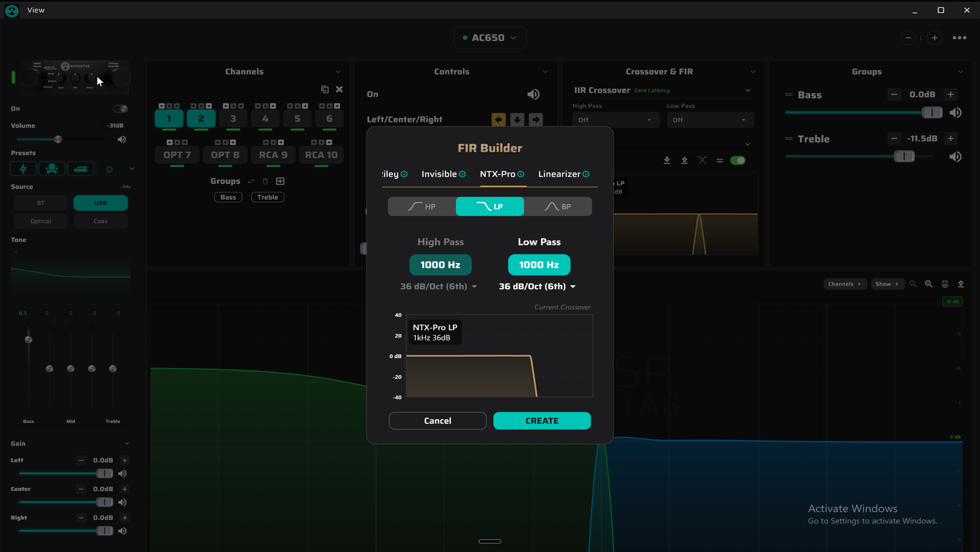Select channel 3

(x=233, y=118)
